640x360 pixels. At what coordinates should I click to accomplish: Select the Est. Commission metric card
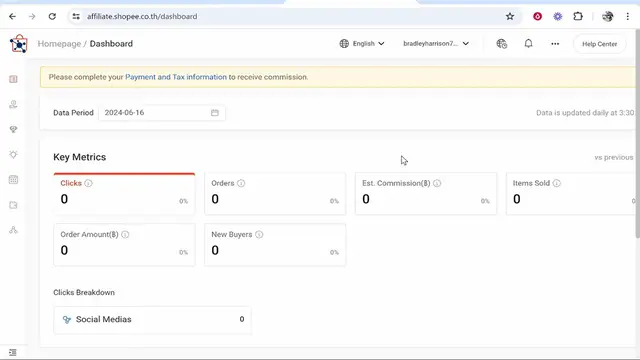coord(426,193)
